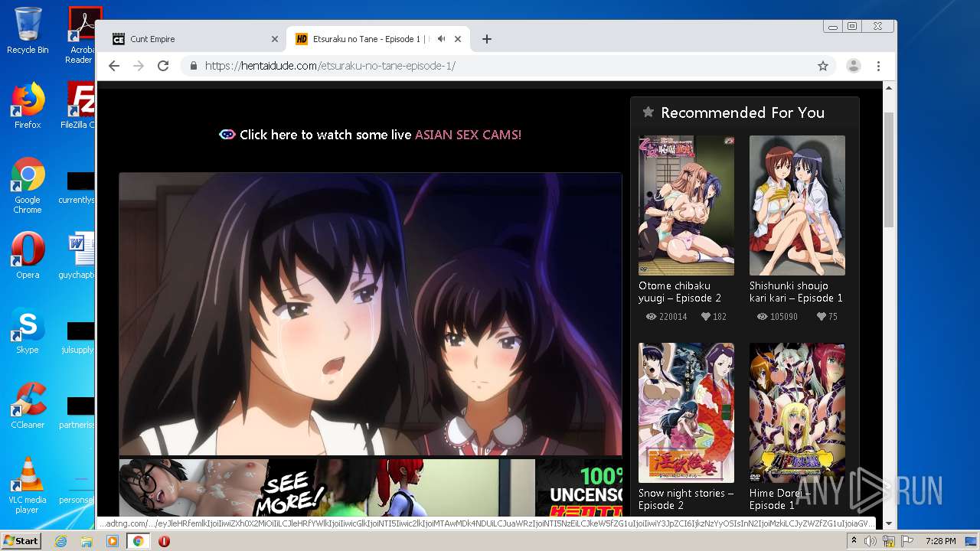Go back using the browser back arrow

[114, 66]
